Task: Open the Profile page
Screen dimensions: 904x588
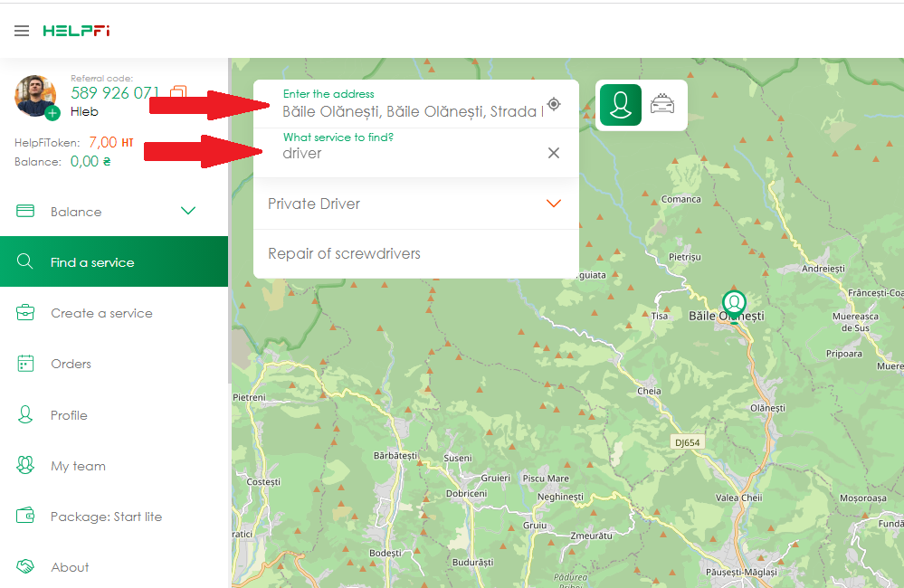Action: pyautogui.click(x=69, y=415)
